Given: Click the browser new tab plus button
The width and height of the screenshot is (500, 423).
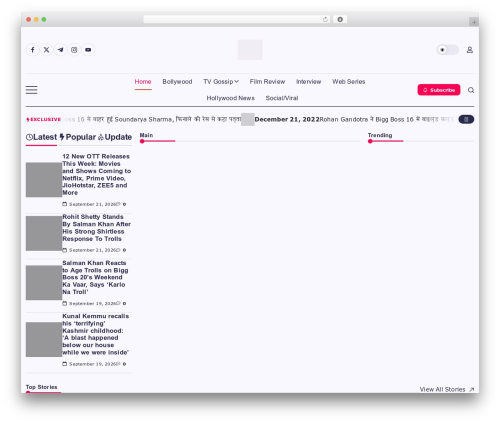Looking at the screenshot, I should [x=474, y=22].
